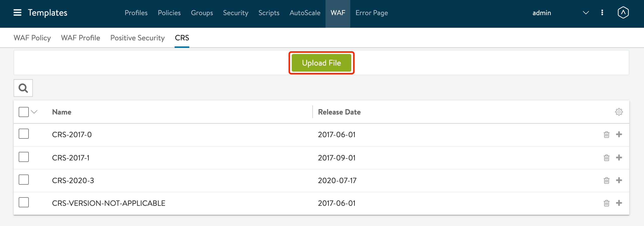Screen dimensions: 644x226
Task: Click the Upload File button
Action: (x=321, y=63)
